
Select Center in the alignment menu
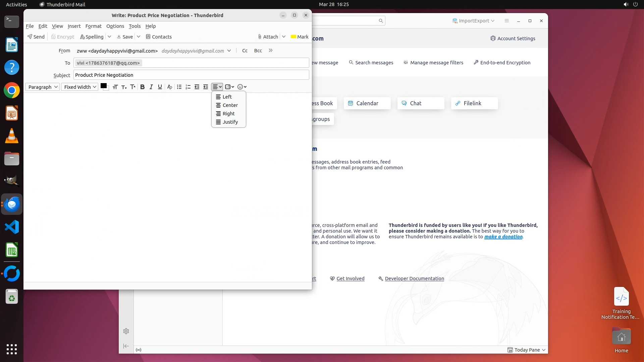point(230,105)
